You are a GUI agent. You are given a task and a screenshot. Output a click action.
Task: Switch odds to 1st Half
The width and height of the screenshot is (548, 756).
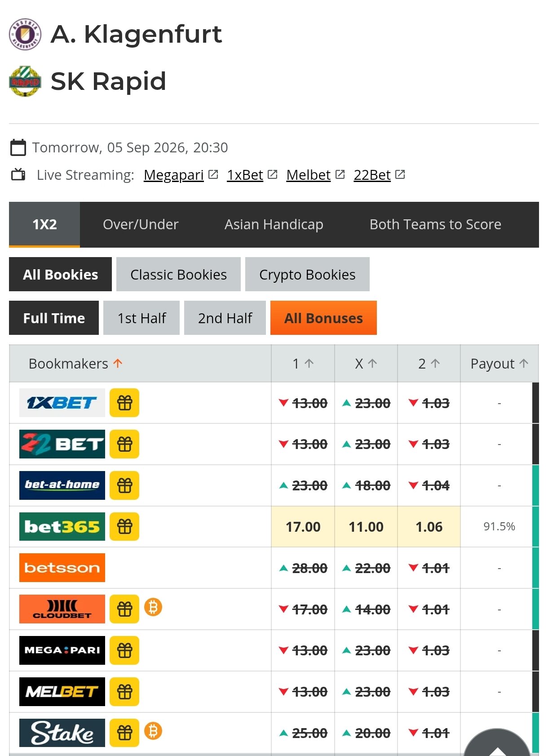click(x=141, y=318)
